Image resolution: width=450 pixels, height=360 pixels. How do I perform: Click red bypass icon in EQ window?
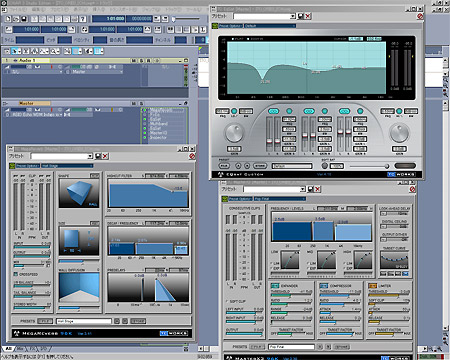tap(420, 16)
